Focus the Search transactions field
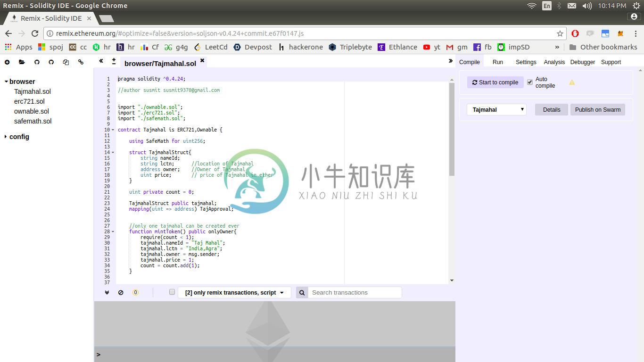Viewport: 644px width, 362px height. [355, 292]
